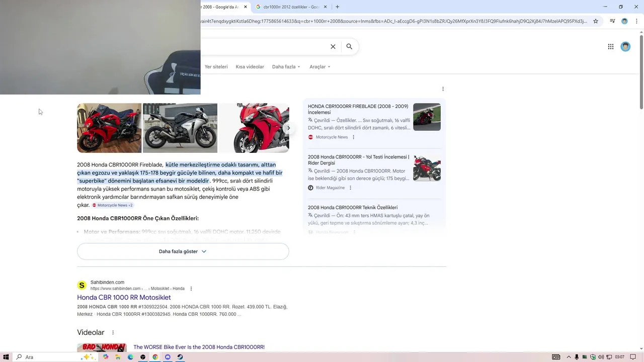Screen dimensions: 644x362
Task: Click the magnifier search icon in Google
Action: (349, 46)
